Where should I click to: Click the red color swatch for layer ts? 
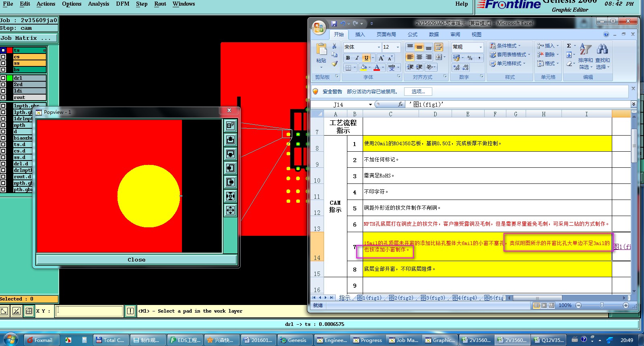click(x=10, y=50)
